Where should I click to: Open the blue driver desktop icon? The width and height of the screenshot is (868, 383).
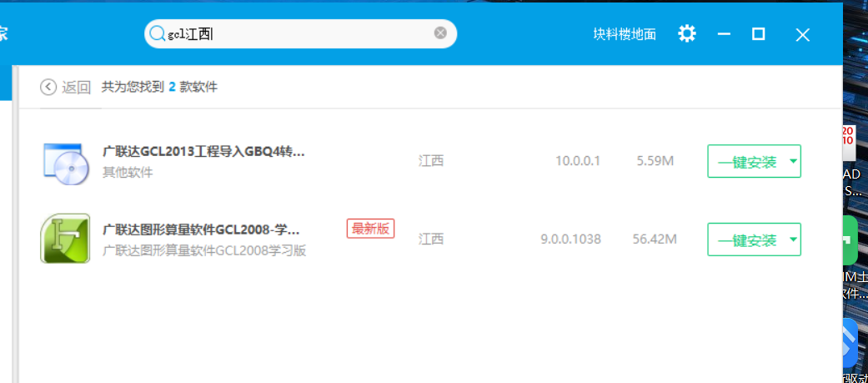(x=850, y=345)
